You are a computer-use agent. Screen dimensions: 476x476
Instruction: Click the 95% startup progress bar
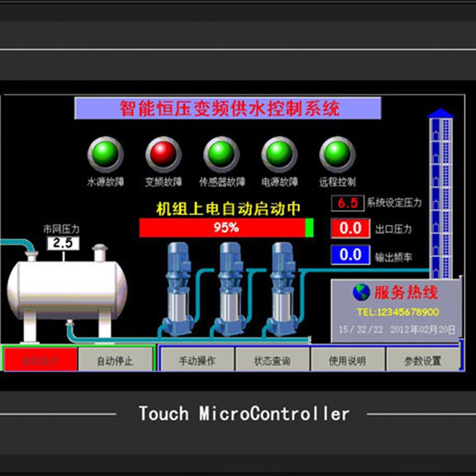pyautogui.click(x=226, y=228)
